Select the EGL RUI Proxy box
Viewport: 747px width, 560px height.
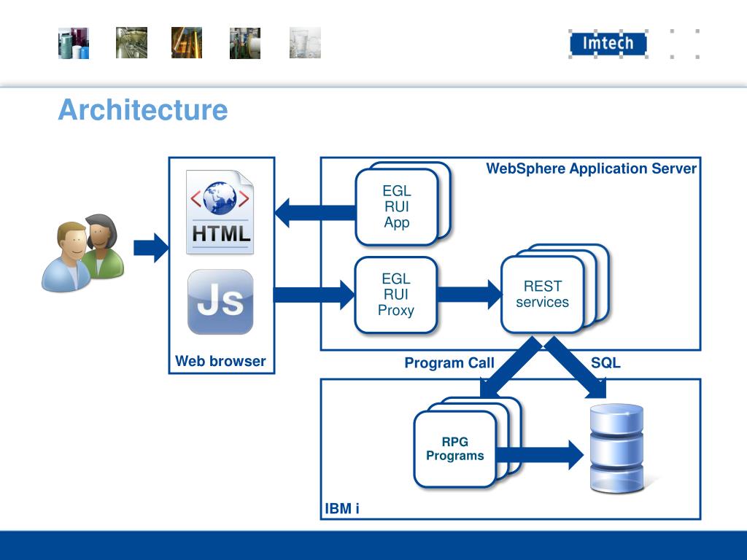[x=396, y=295]
